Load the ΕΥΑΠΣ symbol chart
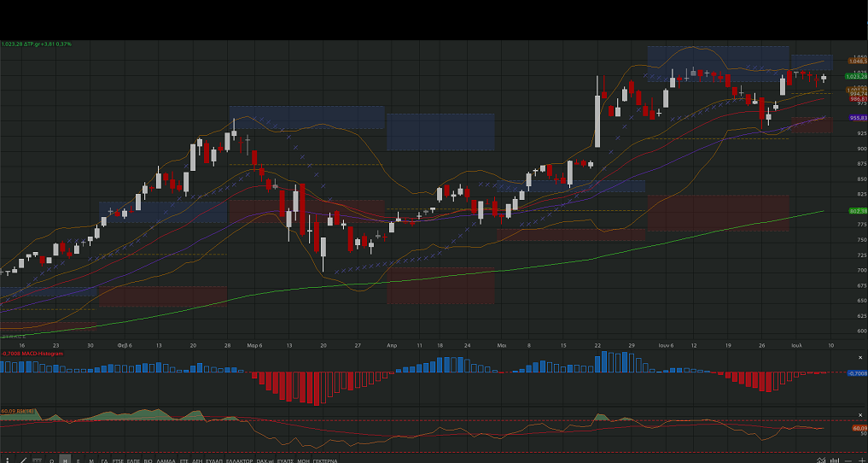Image resolution: width=868 pixels, height=463 pixels. [285, 460]
